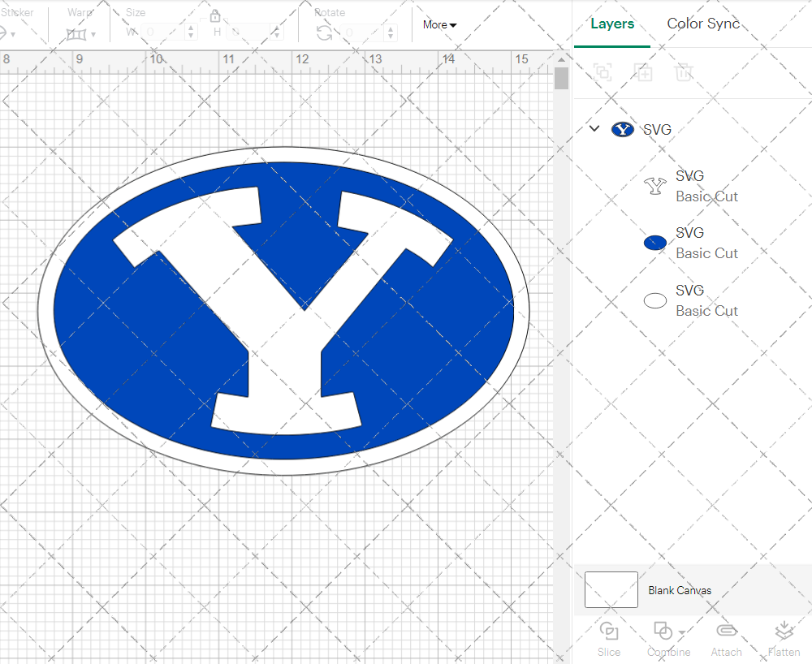Click the canvas scroll up arrow
This screenshot has width=812, height=664.
point(561,59)
